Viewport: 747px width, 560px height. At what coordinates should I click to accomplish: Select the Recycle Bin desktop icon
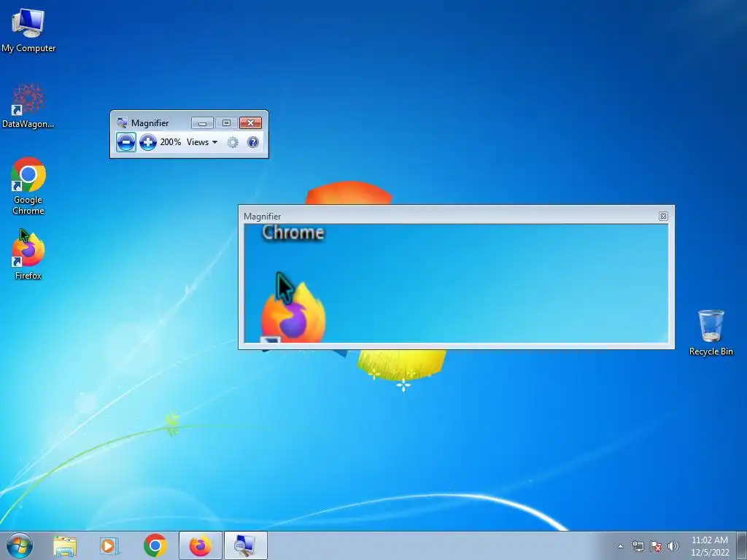[711, 332]
